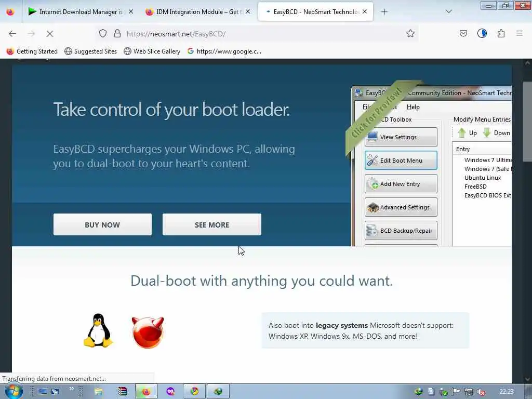Screen dimensions: 532x399
Task: Go back to previous page
Action: click(12, 34)
